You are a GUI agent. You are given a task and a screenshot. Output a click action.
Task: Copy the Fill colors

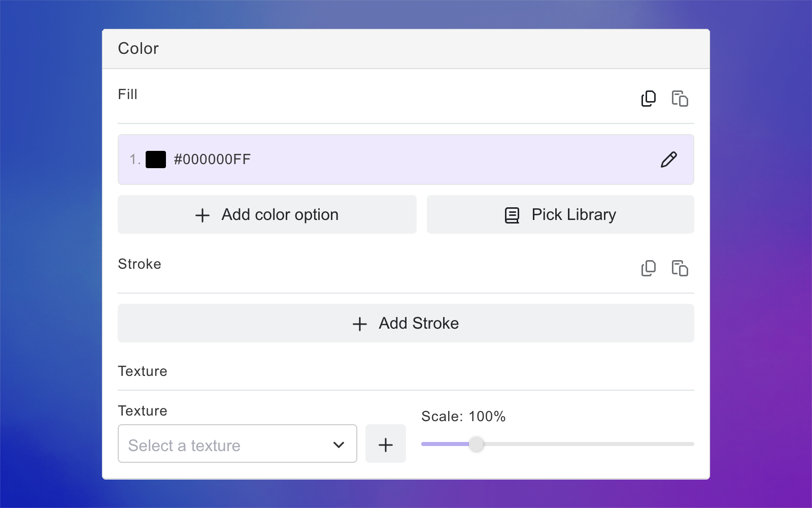[x=649, y=99]
